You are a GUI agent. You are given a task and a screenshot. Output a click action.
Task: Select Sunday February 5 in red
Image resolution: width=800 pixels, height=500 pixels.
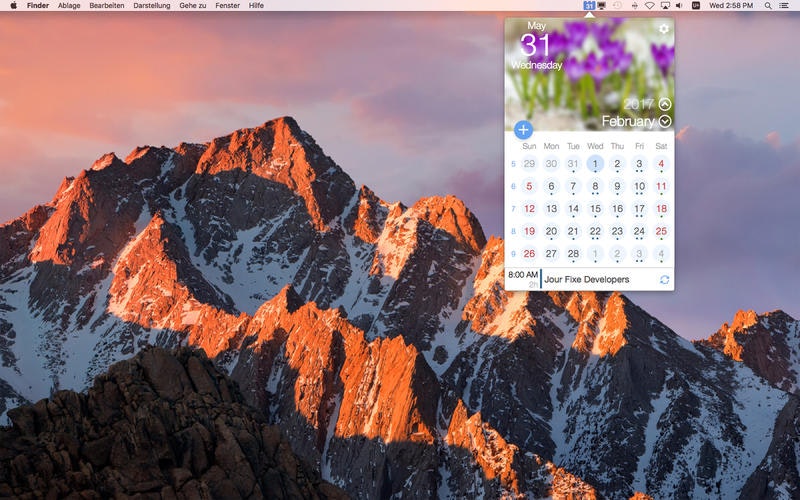tap(529, 186)
